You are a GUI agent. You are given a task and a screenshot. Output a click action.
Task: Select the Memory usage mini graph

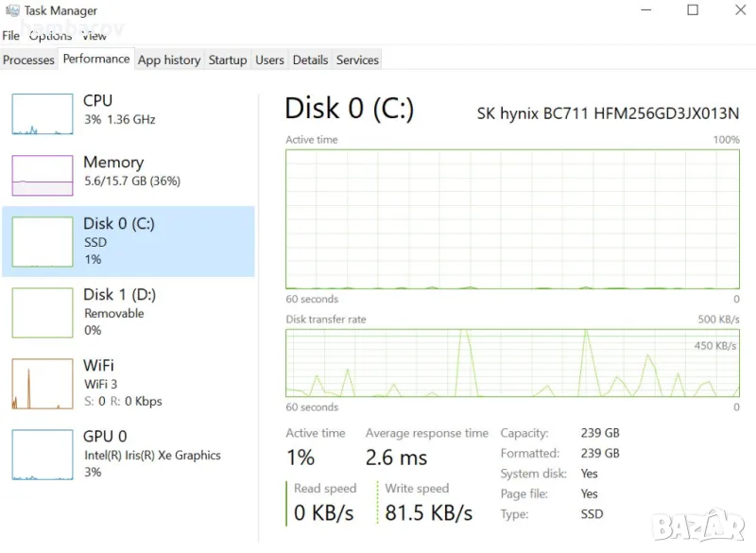tap(43, 176)
